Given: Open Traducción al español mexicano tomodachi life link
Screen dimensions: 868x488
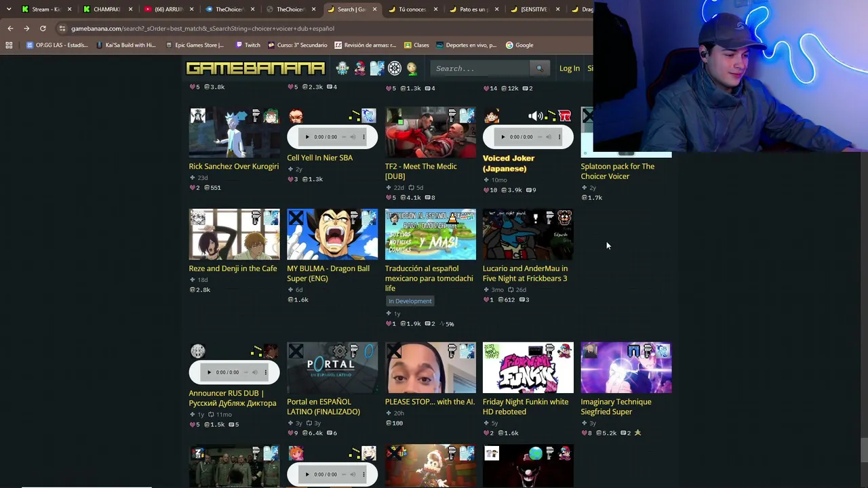Looking at the screenshot, I should 429,279.
